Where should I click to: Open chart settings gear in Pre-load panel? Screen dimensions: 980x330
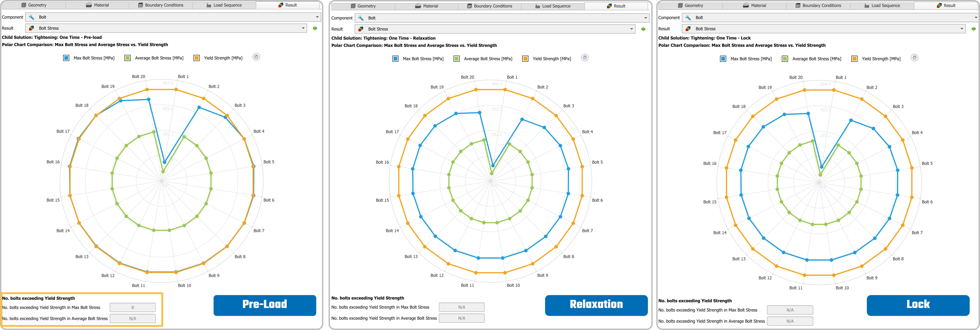coord(256,57)
